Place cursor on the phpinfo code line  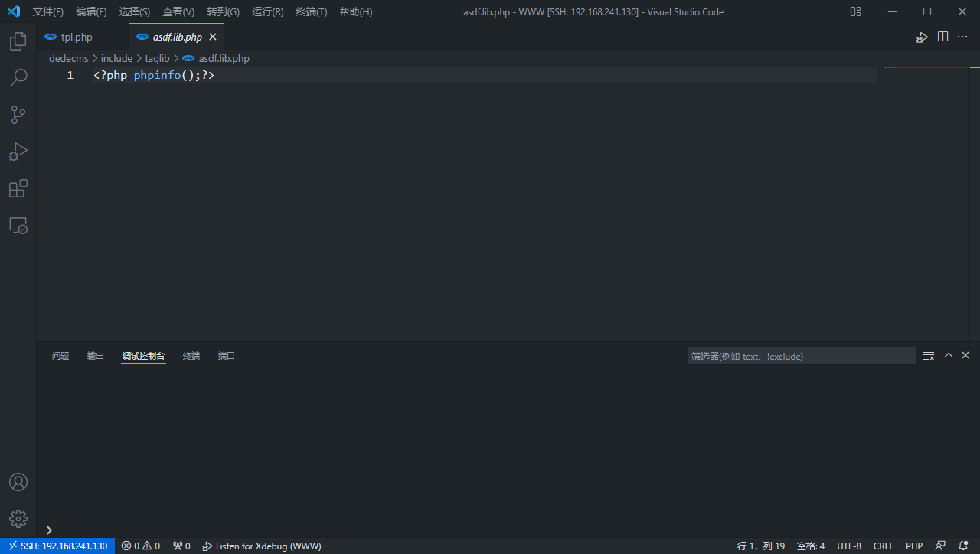(x=485, y=75)
